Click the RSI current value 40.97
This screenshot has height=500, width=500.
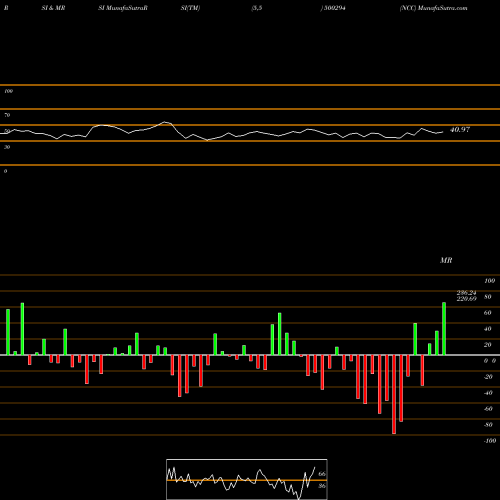(x=460, y=130)
